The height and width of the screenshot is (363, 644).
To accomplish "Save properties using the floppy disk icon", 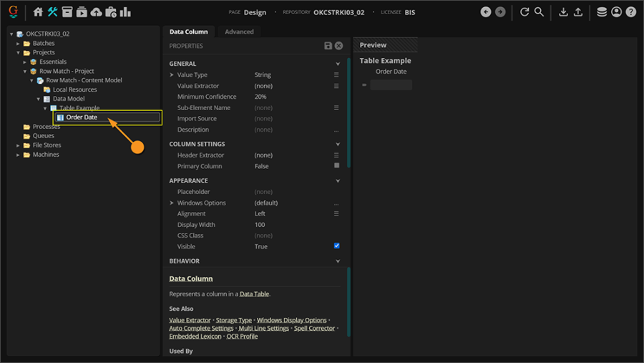I will (x=328, y=46).
